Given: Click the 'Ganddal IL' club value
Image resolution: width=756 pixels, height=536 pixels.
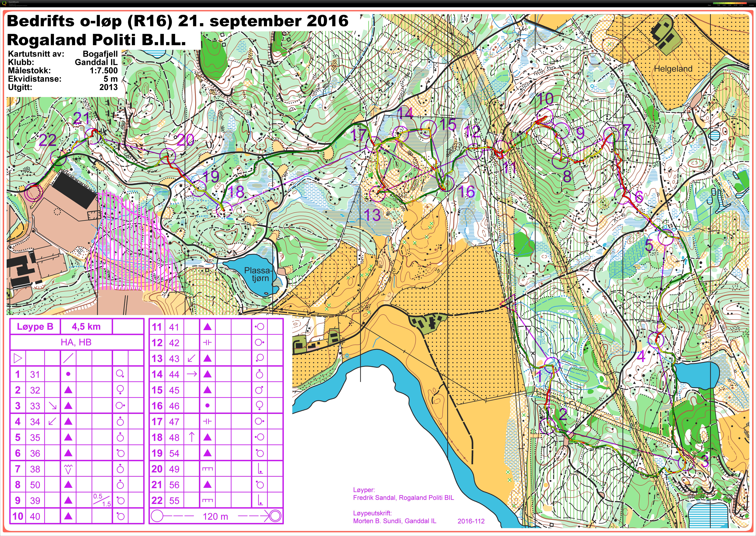Looking at the screenshot, I should [x=96, y=62].
